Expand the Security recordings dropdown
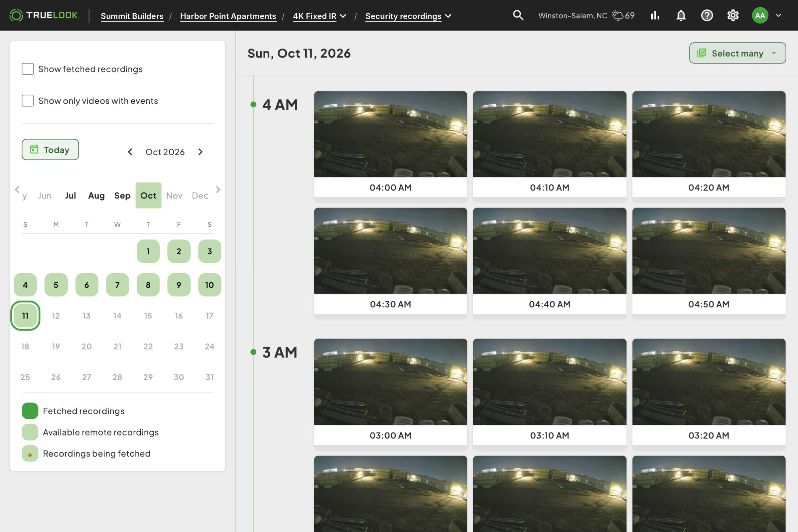798x532 pixels. click(x=448, y=16)
